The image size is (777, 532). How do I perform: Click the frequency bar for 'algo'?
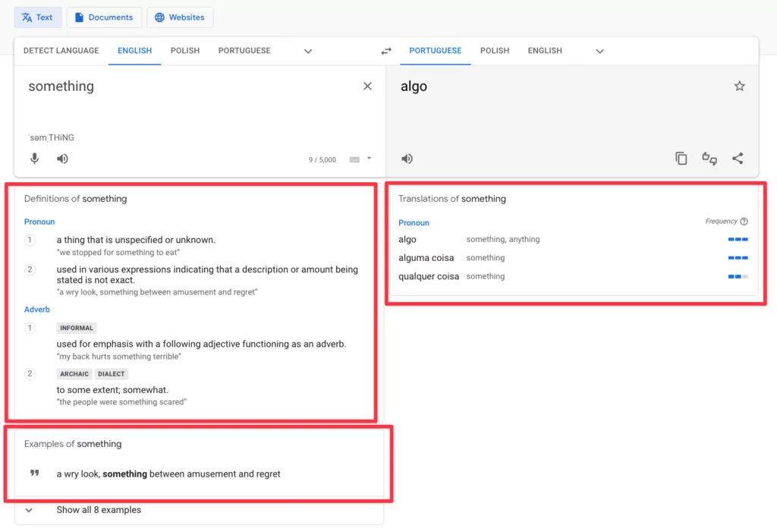click(x=738, y=240)
